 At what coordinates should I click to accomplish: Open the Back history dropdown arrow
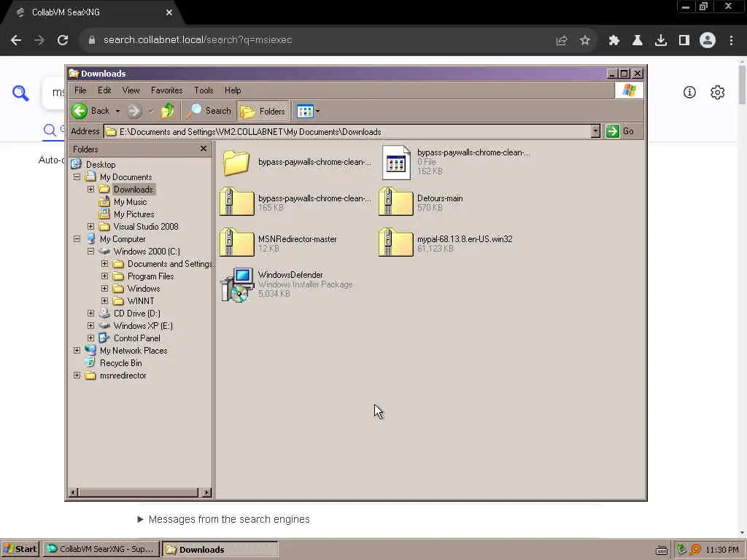(117, 112)
